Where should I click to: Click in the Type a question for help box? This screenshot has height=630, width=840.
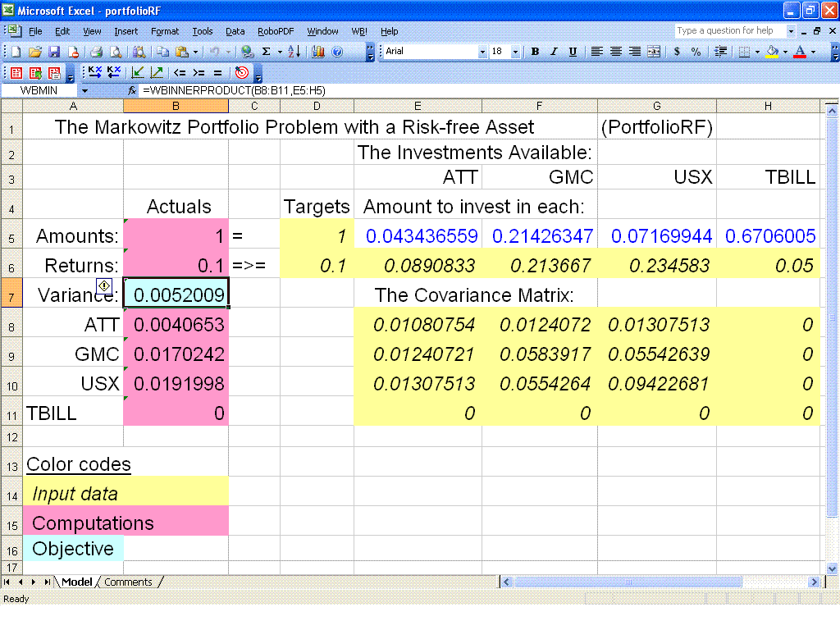(x=730, y=31)
